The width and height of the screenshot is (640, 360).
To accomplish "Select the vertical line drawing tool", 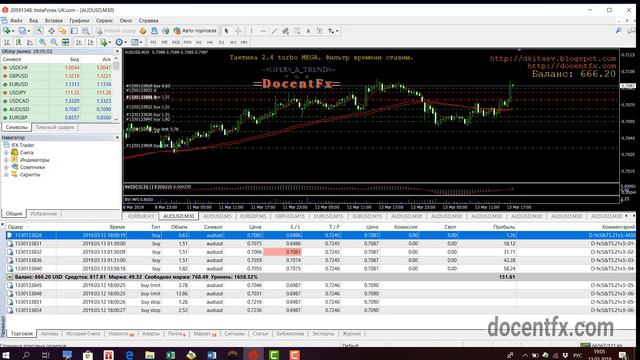I will 251,31.
